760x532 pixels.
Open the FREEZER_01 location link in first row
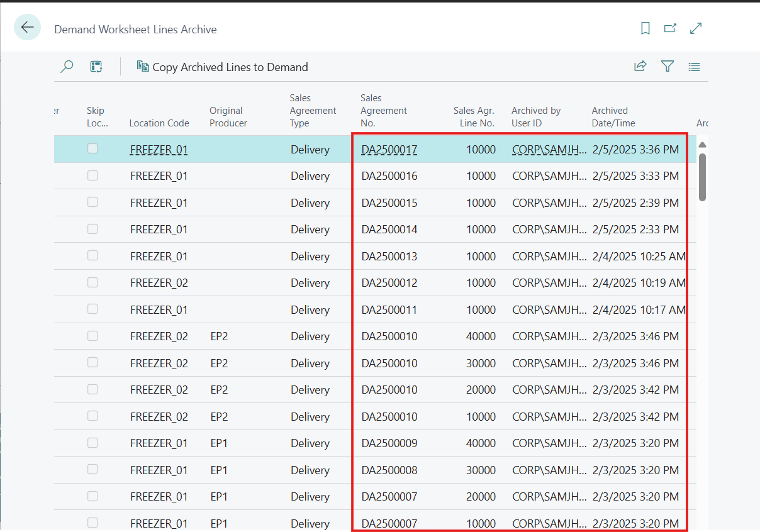(159, 150)
